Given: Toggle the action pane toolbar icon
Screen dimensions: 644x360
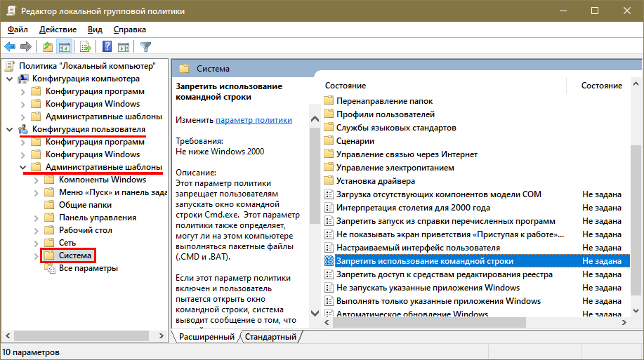Looking at the screenshot, I should 124,47.
